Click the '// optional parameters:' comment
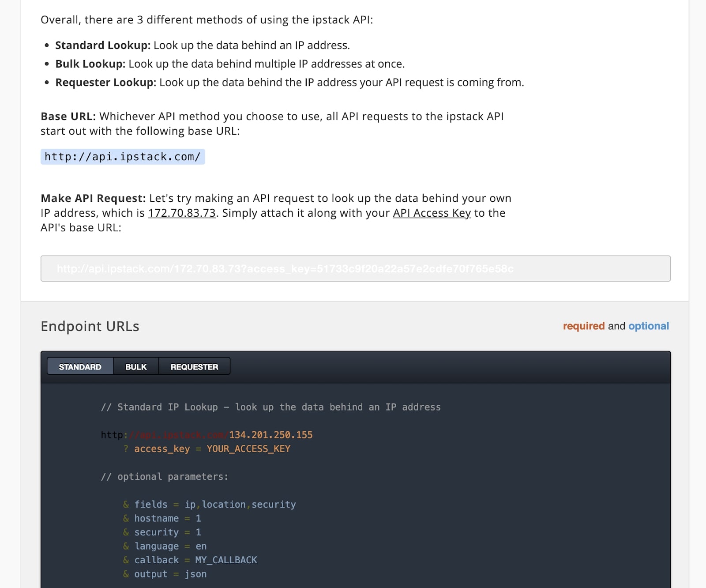The height and width of the screenshot is (588, 706). [165, 477]
